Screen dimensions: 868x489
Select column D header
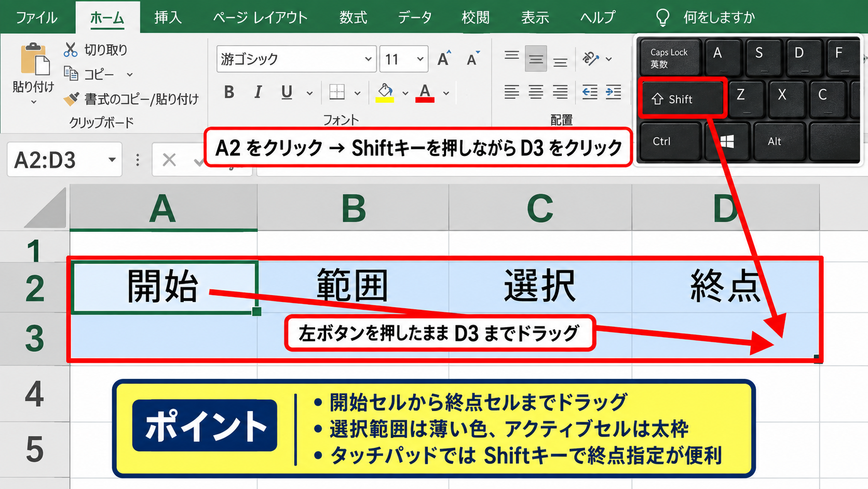pos(726,208)
